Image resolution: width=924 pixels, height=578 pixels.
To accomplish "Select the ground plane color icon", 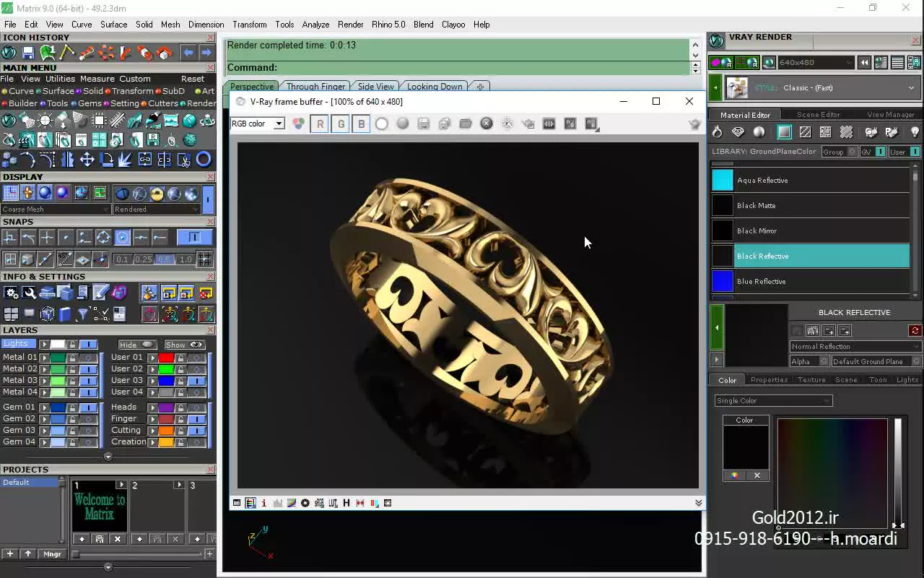I will tap(784, 132).
